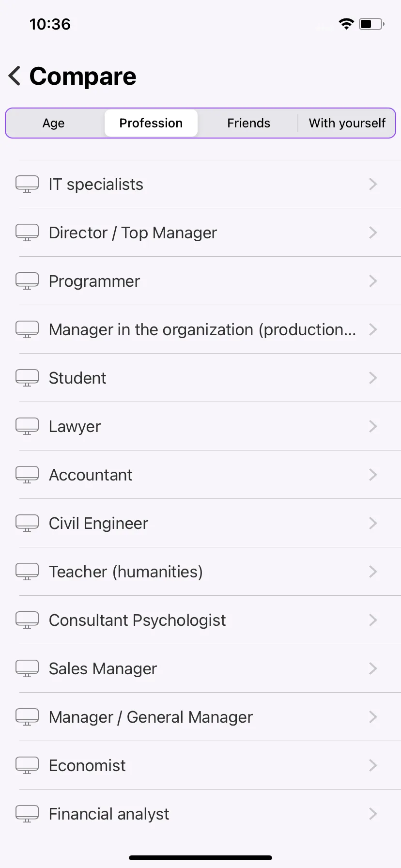Tap the monitor icon beside Economist
This screenshot has width=401, height=868.
click(x=27, y=765)
